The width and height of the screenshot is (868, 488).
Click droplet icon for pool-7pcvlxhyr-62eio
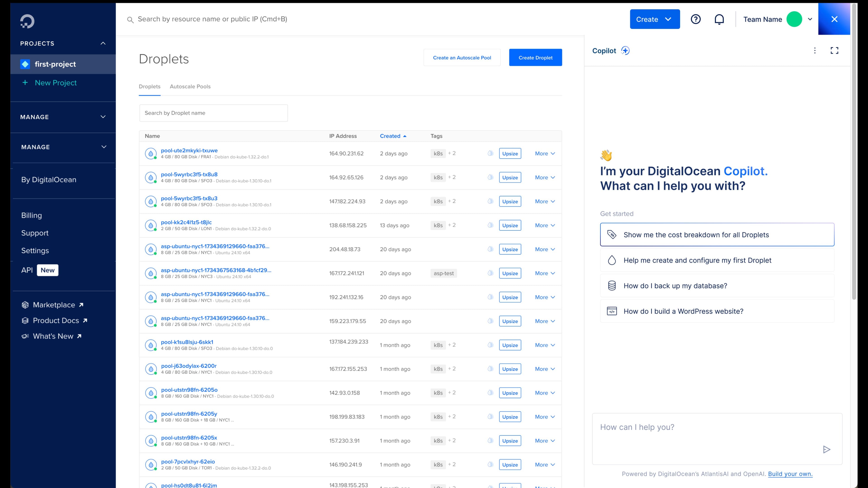coord(151,465)
